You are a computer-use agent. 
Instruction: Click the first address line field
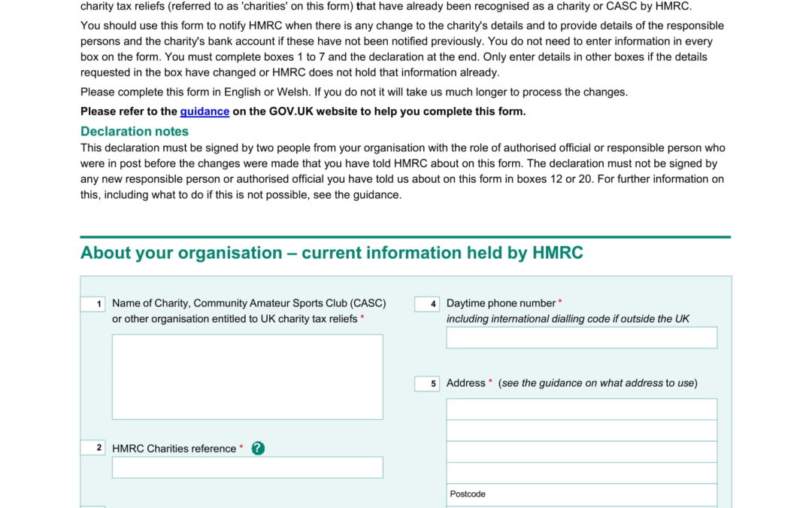click(582, 408)
